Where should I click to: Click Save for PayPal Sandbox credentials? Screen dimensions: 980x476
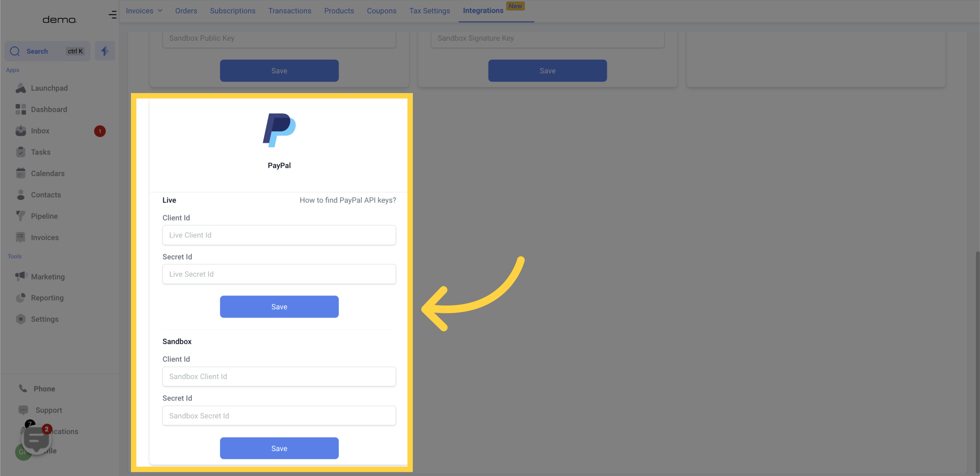click(279, 448)
